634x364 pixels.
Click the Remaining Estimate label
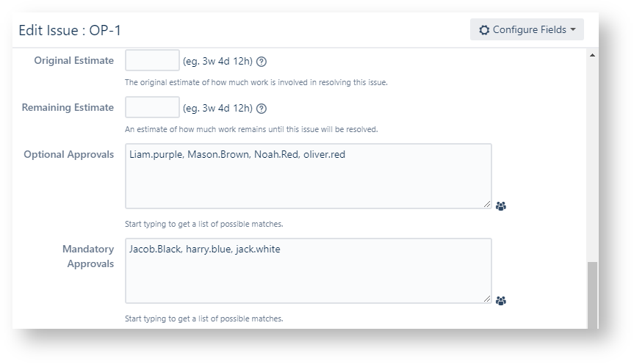68,107
